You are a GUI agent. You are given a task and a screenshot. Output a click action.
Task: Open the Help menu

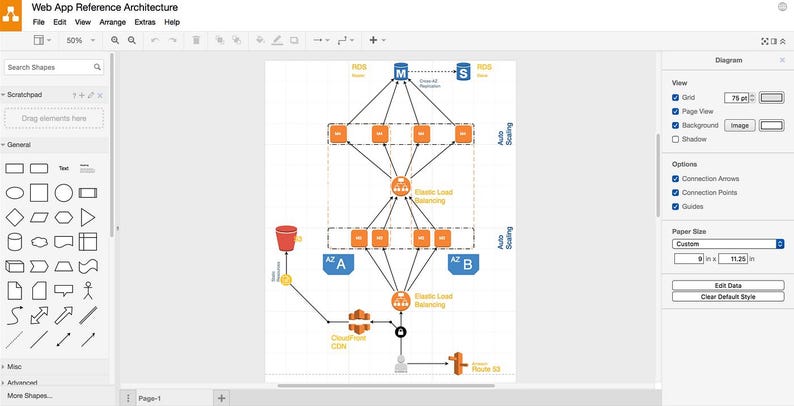172,22
